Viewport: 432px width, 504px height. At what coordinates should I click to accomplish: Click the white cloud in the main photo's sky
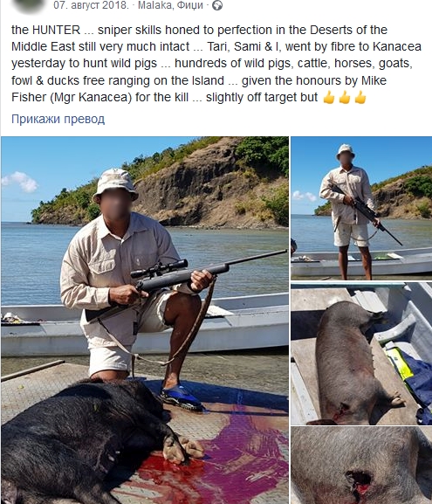[x=23, y=182]
